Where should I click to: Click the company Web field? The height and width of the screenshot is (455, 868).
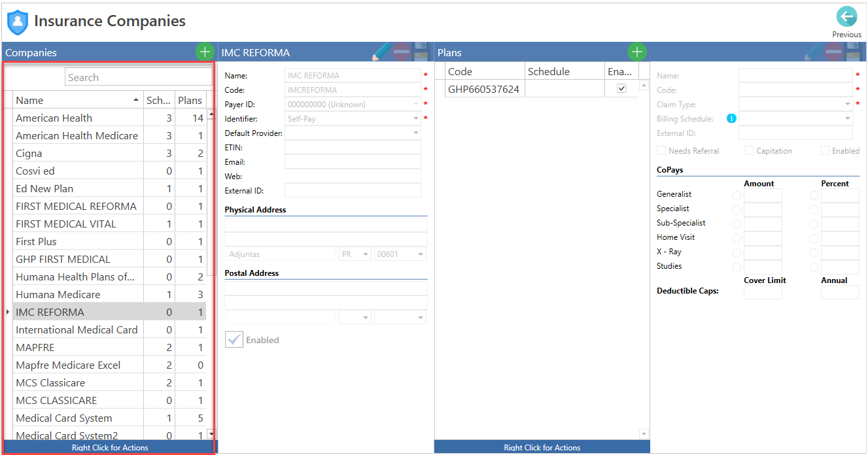click(x=353, y=176)
